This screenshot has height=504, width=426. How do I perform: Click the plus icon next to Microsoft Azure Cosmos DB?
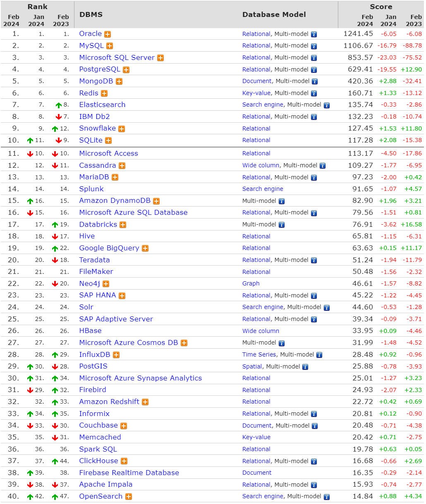click(184, 343)
